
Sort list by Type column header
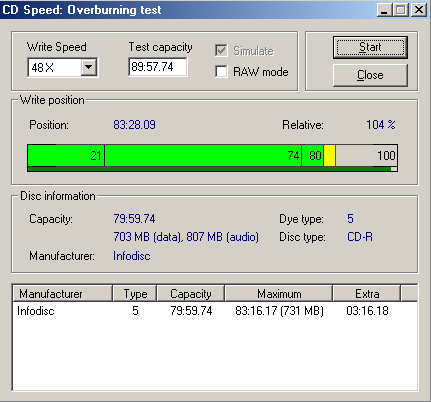point(135,294)
